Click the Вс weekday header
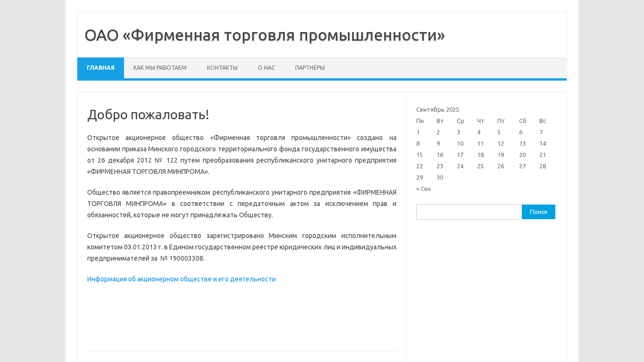This screenshot has height=362, width=644. (x=543, y=121)
